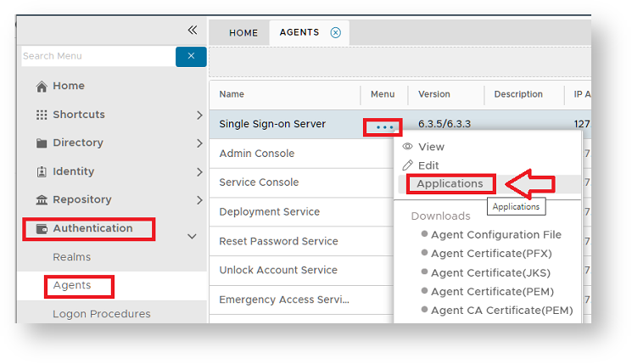This screenshot has height=364, width=632.
Task: Switch to the HOME tab
Action: tap(243, 33)
